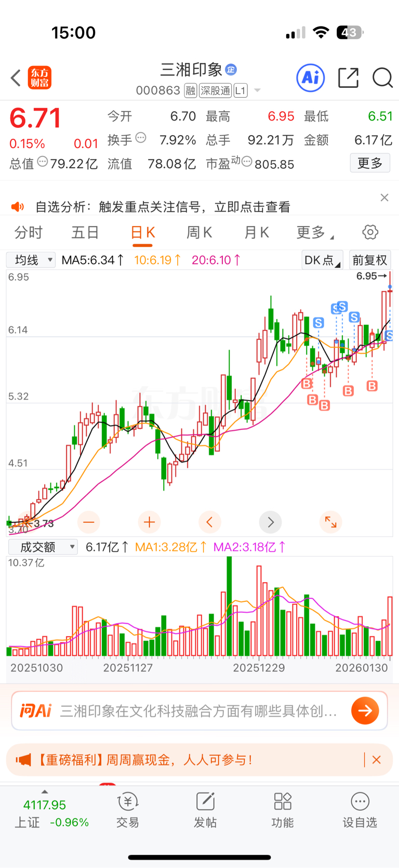The image size is (399, 868).
Task: Tap the 问Ai question input field
Action: (199, 711)
